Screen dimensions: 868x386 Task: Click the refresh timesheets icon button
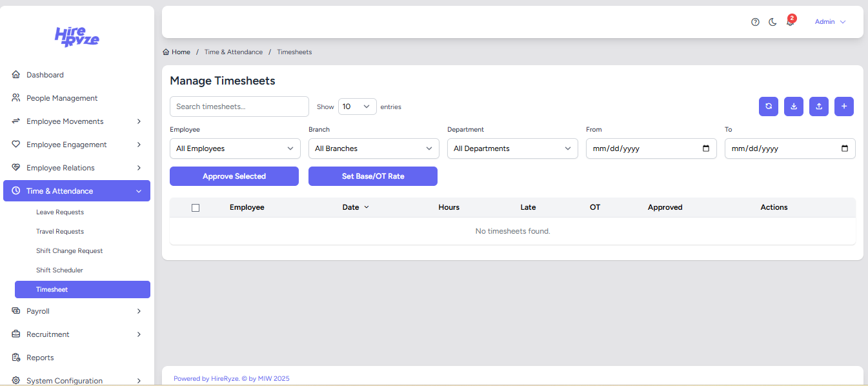[768, 107]
